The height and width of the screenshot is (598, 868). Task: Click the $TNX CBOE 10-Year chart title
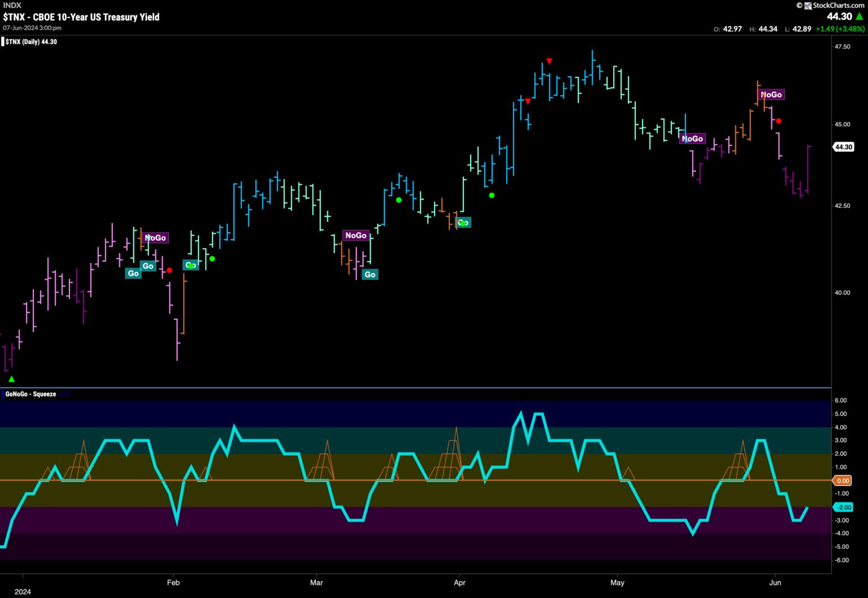pos(81,17)
